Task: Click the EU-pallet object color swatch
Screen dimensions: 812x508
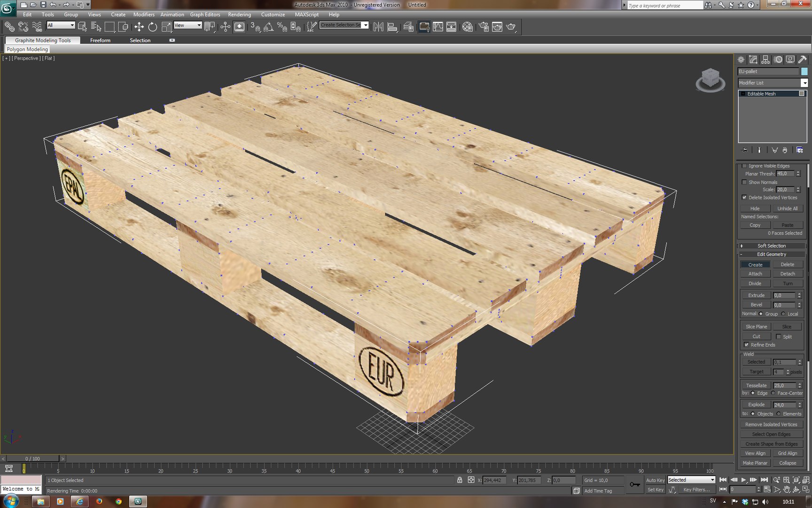Action: [x=804, y=71]
